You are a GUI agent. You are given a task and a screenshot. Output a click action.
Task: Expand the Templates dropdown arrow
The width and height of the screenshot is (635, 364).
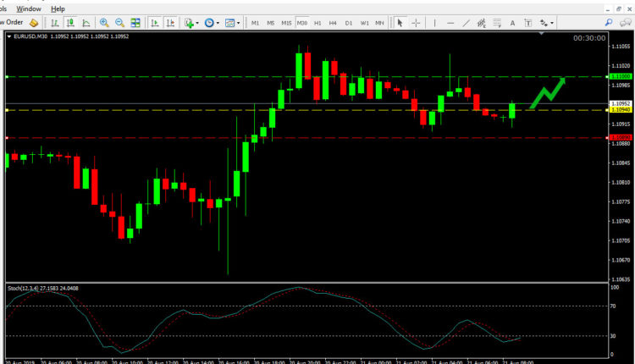click(x=238, y=23)
